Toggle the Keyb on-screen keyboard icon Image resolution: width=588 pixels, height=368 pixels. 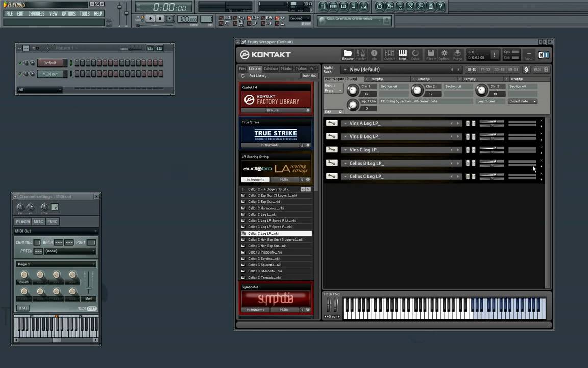coord(402,55)
